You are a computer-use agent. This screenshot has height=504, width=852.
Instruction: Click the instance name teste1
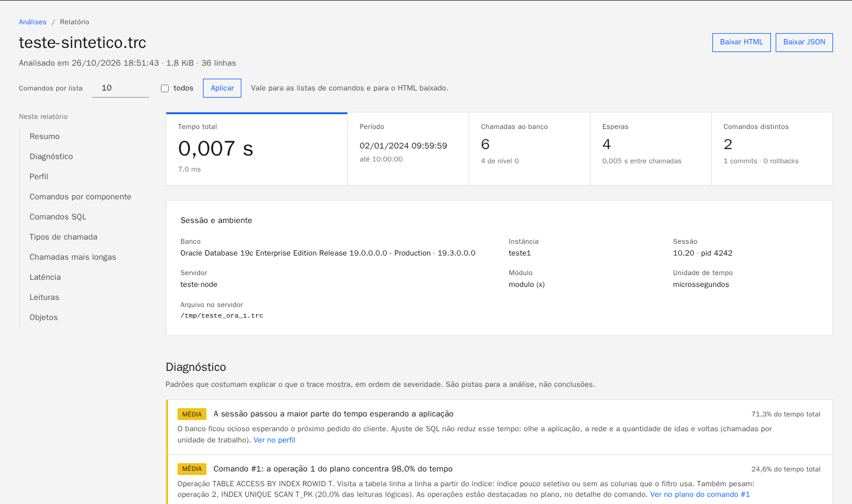tap(519, 253)
